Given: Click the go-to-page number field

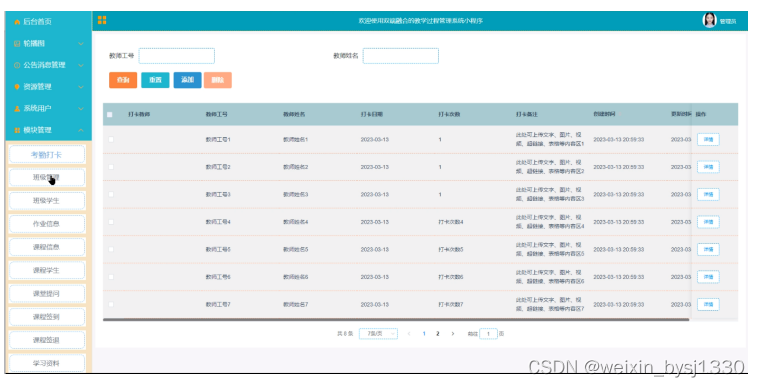Looking at the screenshot, I should [488, 334].
